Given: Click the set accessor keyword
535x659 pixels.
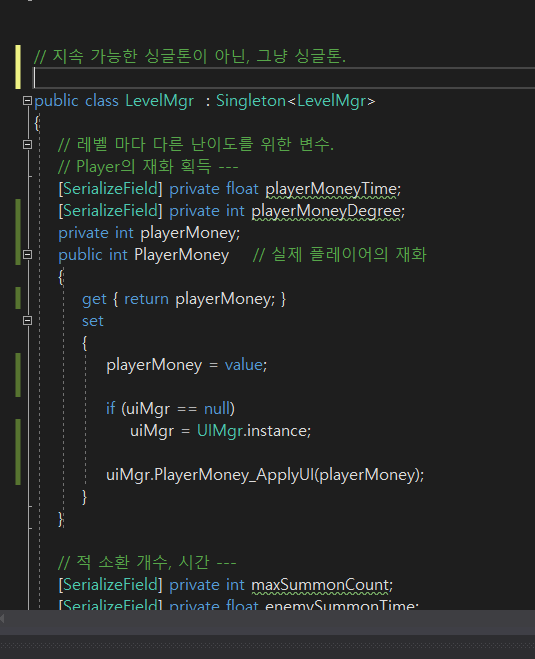Looking at the screenshot, I should 92,321.
